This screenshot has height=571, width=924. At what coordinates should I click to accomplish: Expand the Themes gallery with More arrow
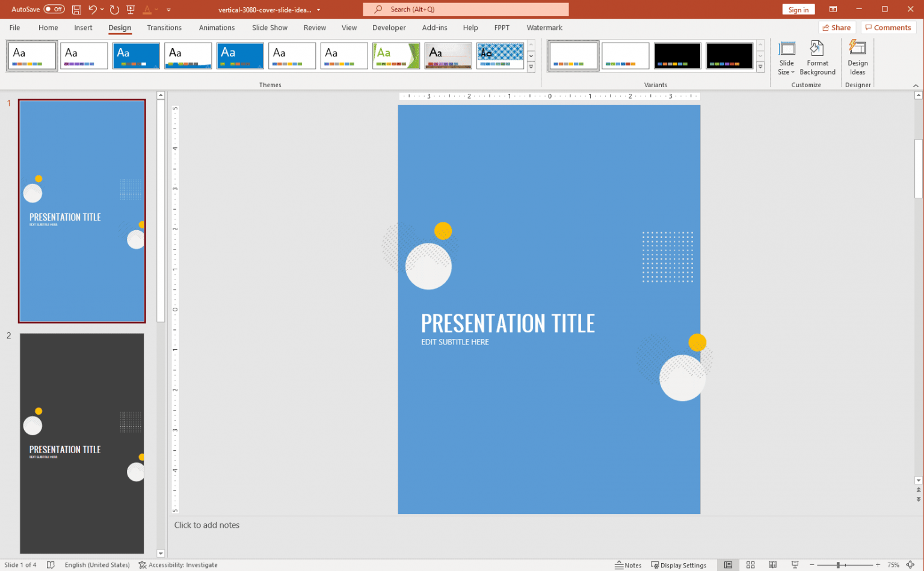pos(531,66)
